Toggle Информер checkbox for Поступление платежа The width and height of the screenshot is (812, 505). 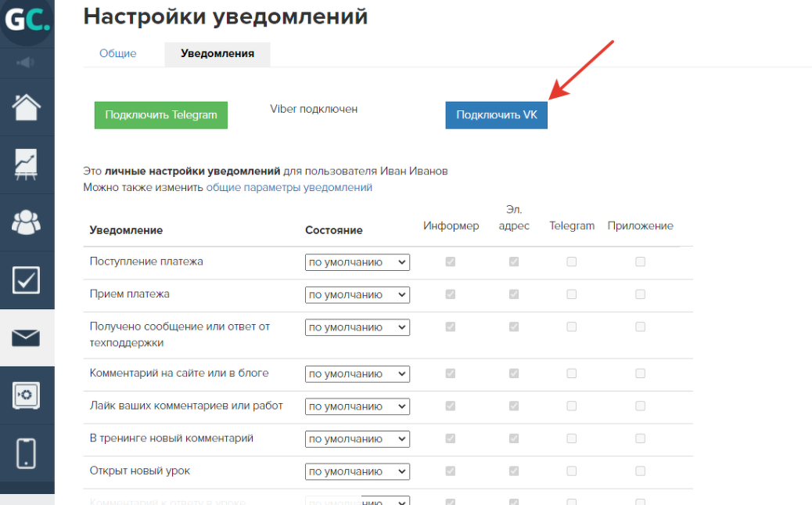pos(451,262)
